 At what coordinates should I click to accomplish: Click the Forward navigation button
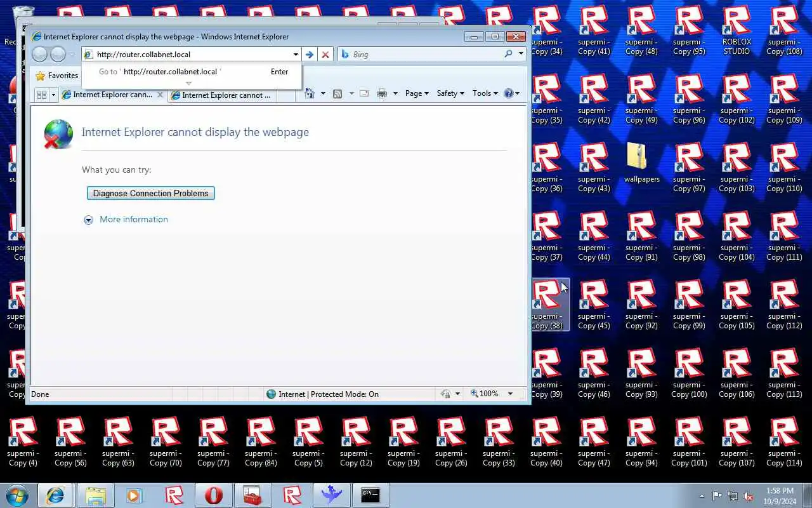[58, 55]
